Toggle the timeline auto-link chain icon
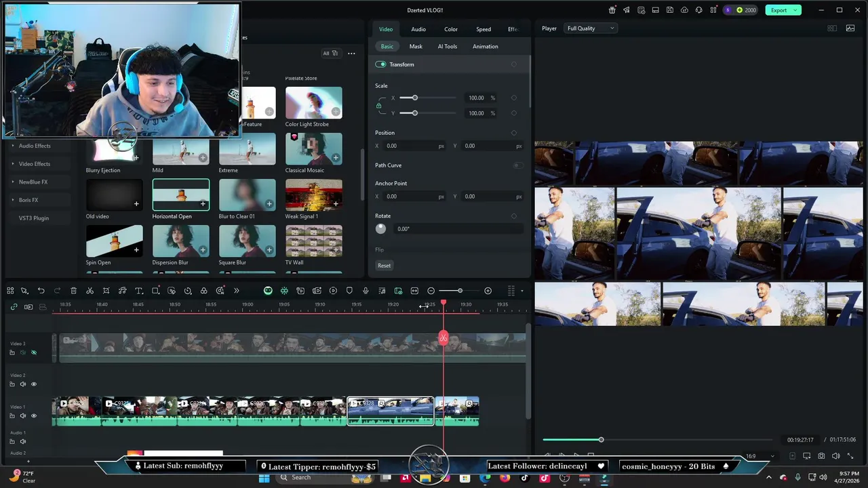Screen dimensions: 868x488 pos(14,307)
